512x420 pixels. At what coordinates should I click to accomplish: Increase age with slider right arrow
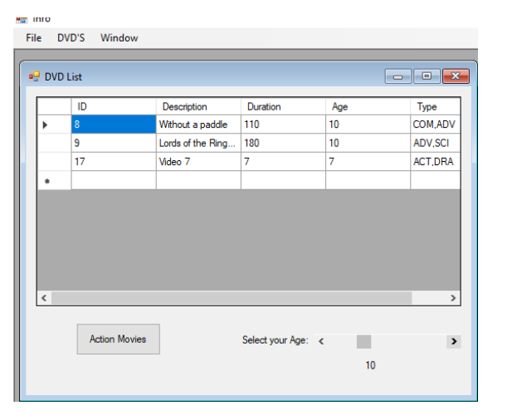[x=454, y=342]
